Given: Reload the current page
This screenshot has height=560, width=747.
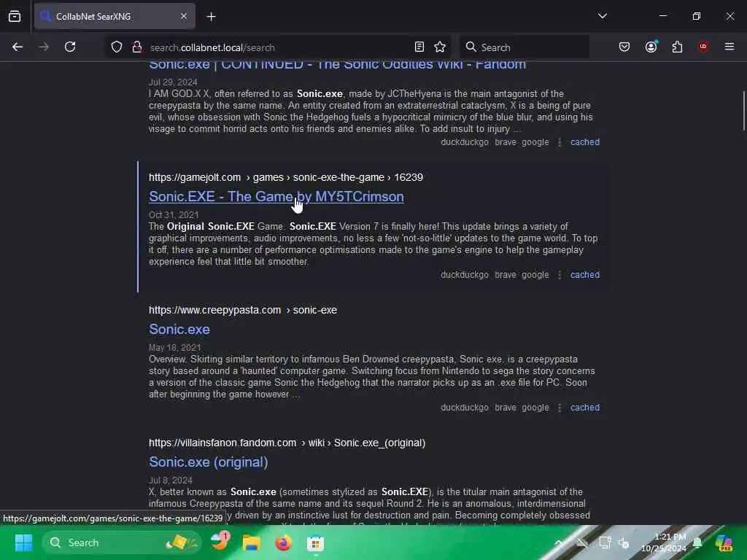Looking at the screenshot, I should point(70,47).
